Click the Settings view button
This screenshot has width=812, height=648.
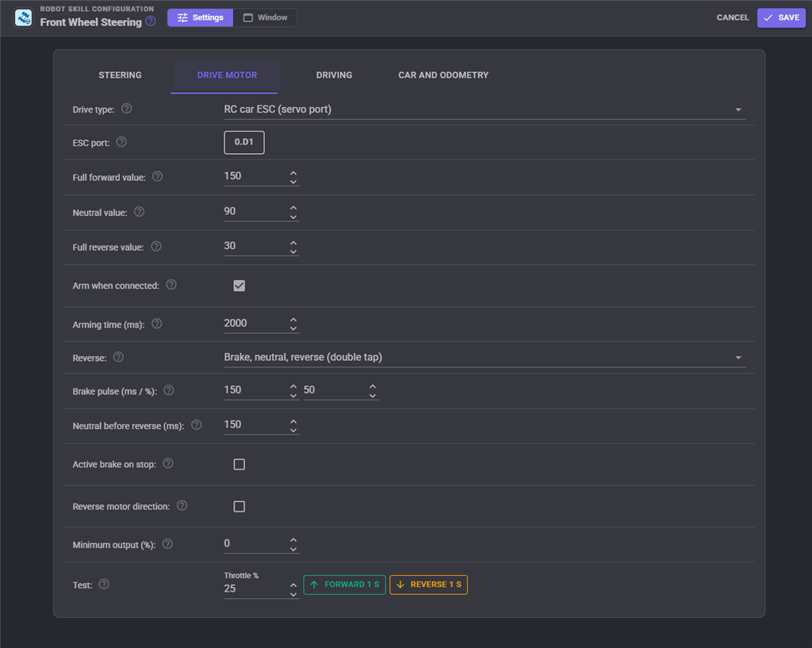point(201,17)
